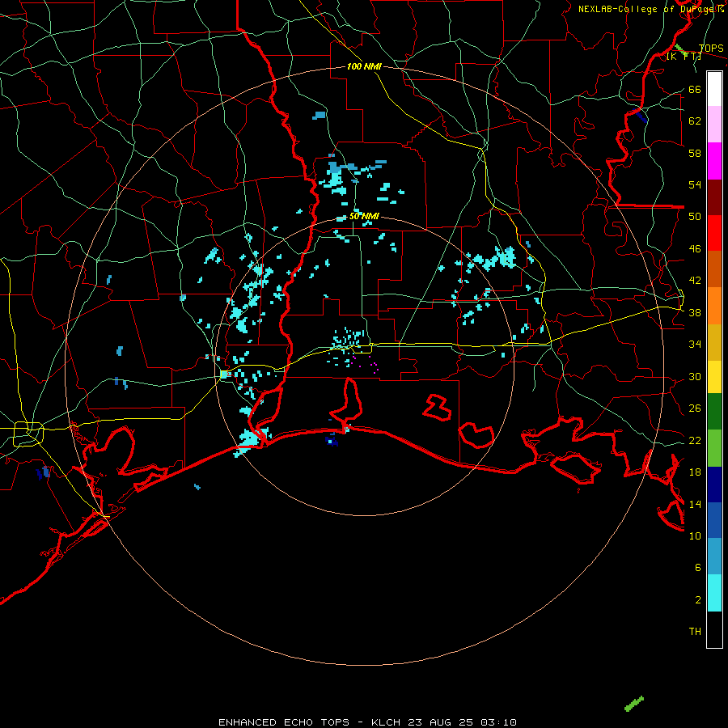728x728 pixels.
Task: Click the '03:10' timestamp
Action: [498, 722]
